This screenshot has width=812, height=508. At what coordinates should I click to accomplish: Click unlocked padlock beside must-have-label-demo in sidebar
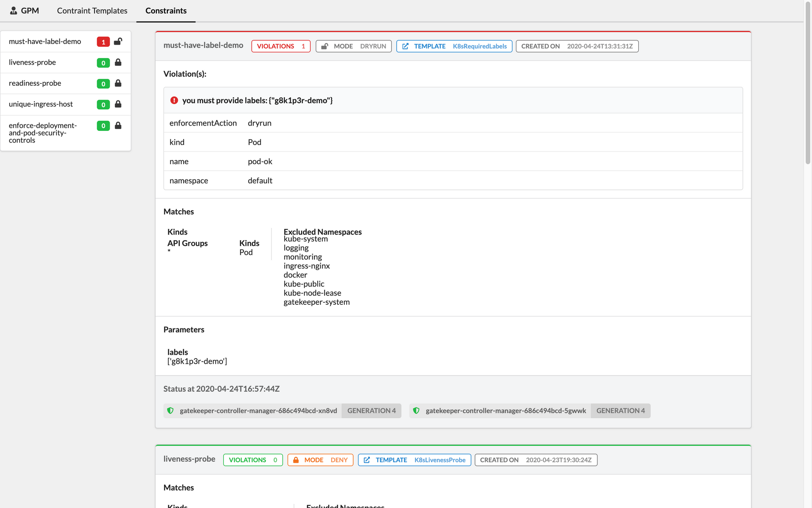tap(118, 41)
